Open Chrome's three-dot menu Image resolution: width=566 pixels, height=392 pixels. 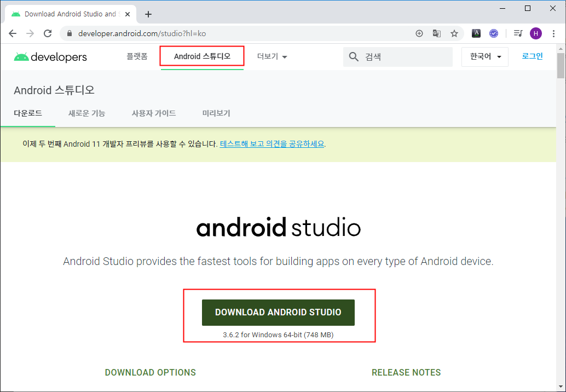[553, 33]
